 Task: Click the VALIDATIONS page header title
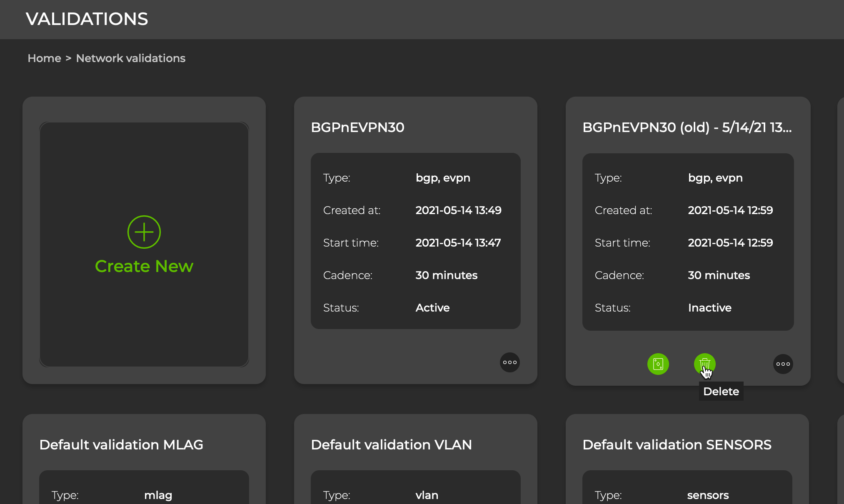(87, 19)
